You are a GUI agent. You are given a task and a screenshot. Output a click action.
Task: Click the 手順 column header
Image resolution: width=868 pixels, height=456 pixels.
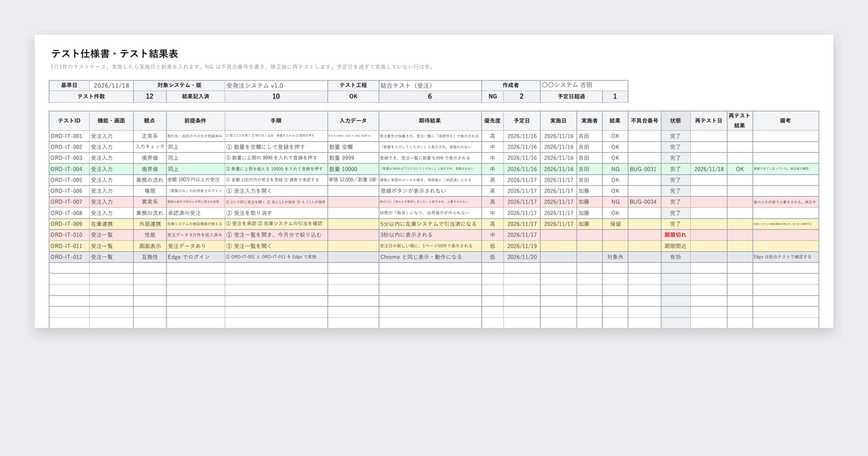click(x=276, y=121)
